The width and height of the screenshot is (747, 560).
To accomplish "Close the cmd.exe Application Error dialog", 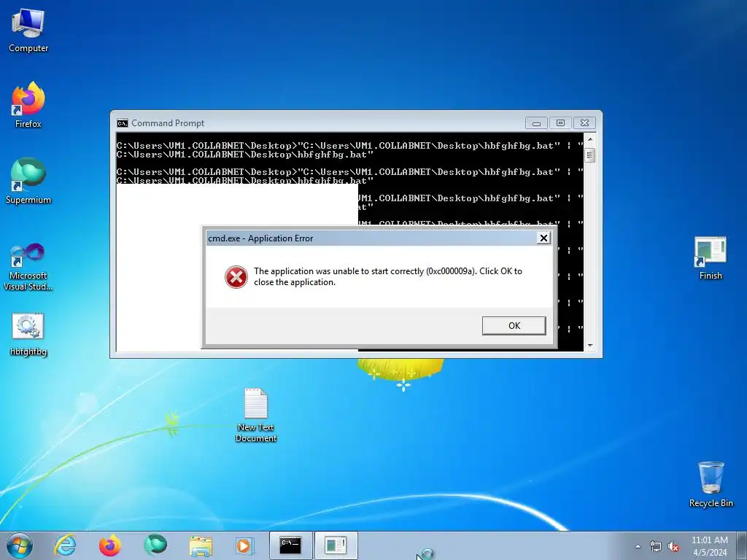I will pos(543,238).
